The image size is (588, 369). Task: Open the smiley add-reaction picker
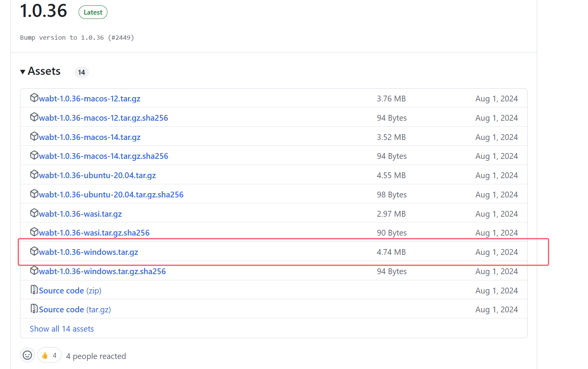27,355
